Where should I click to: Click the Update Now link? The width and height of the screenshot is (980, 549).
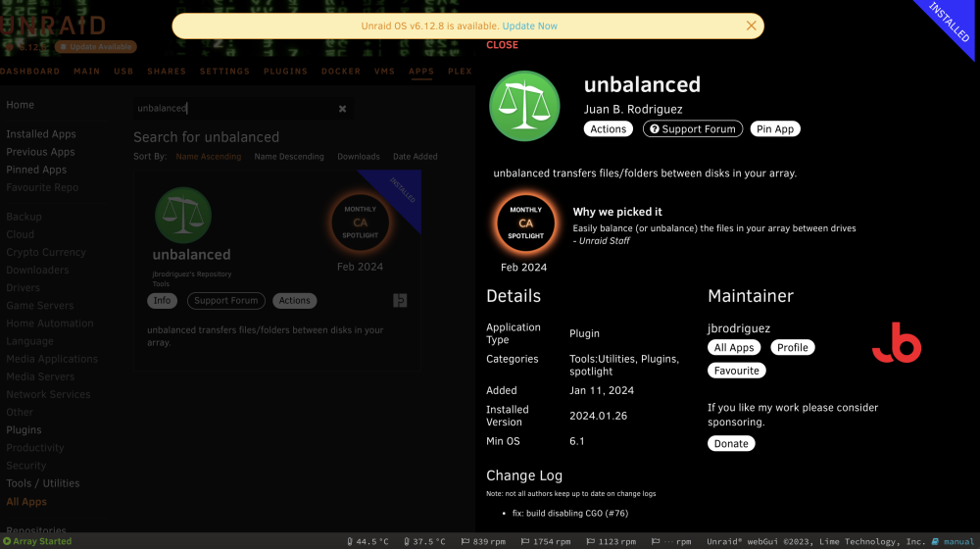click(x=529, y=25)
